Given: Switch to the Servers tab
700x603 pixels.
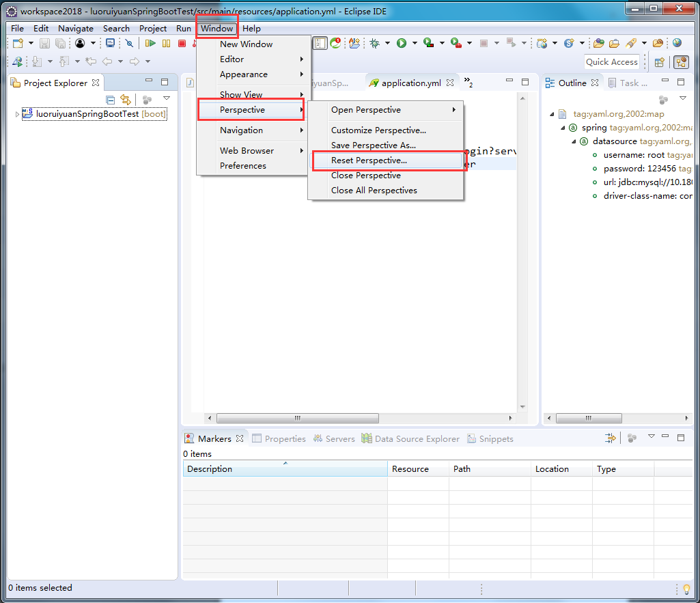Looking at the screenshot, I should (x=333, y=438).
